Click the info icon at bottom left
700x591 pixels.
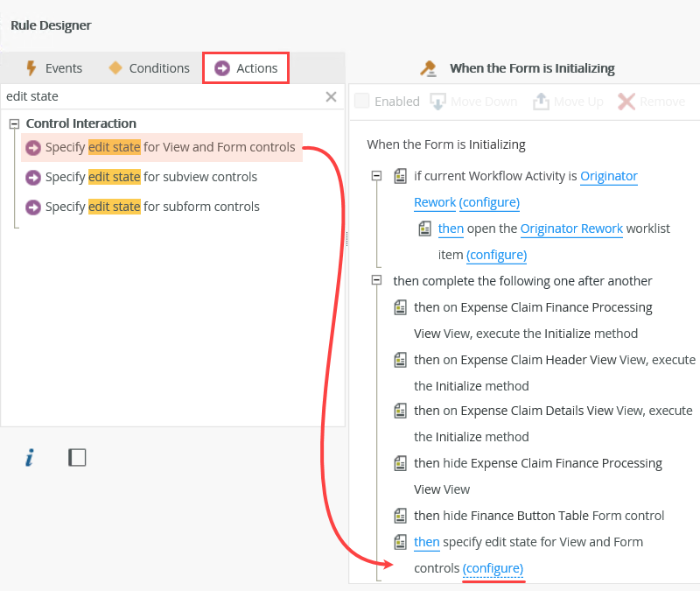click(29, 457)
